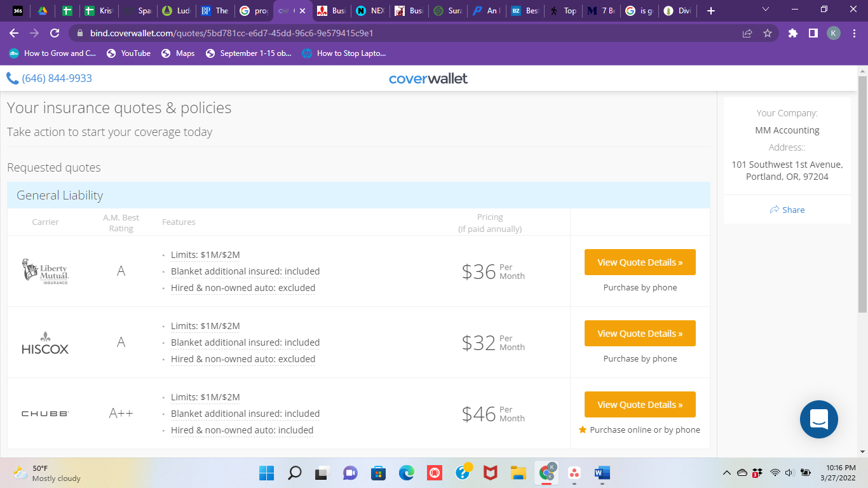
Task: Bookmark this page with the star icon
Action: [768, 33]
